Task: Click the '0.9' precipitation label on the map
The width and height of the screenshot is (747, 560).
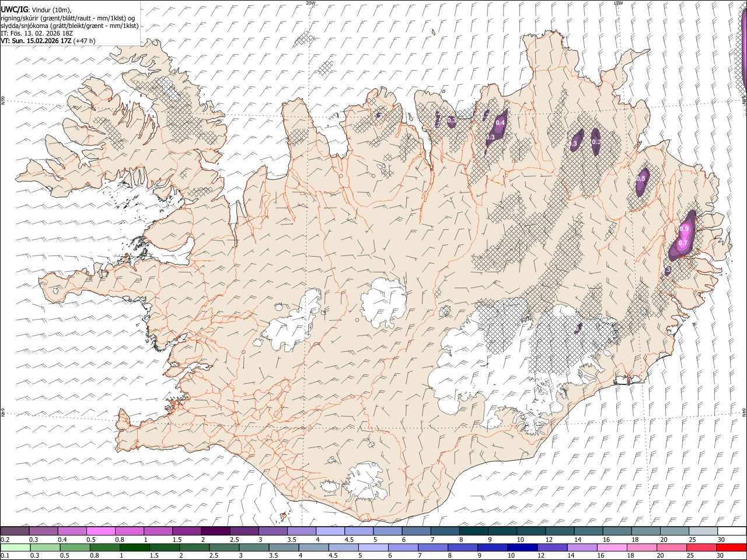Action: [x=685, y=229]
